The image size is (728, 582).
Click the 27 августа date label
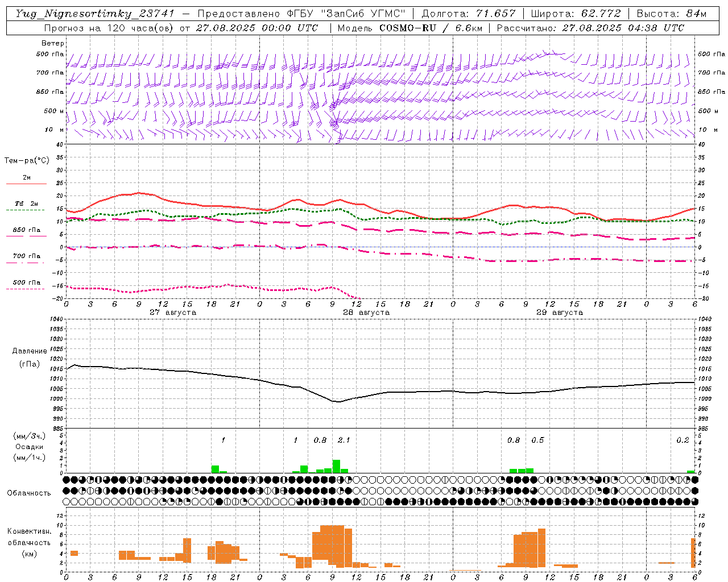click(173, 313)
